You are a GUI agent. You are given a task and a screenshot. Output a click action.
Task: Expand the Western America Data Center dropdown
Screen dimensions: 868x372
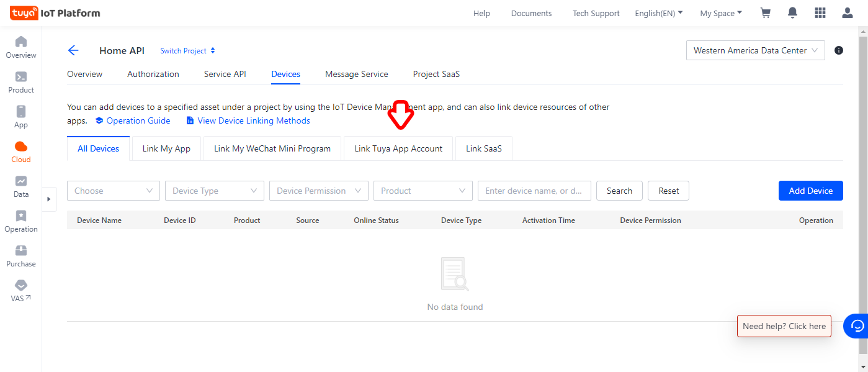click(x=755, y=51)
